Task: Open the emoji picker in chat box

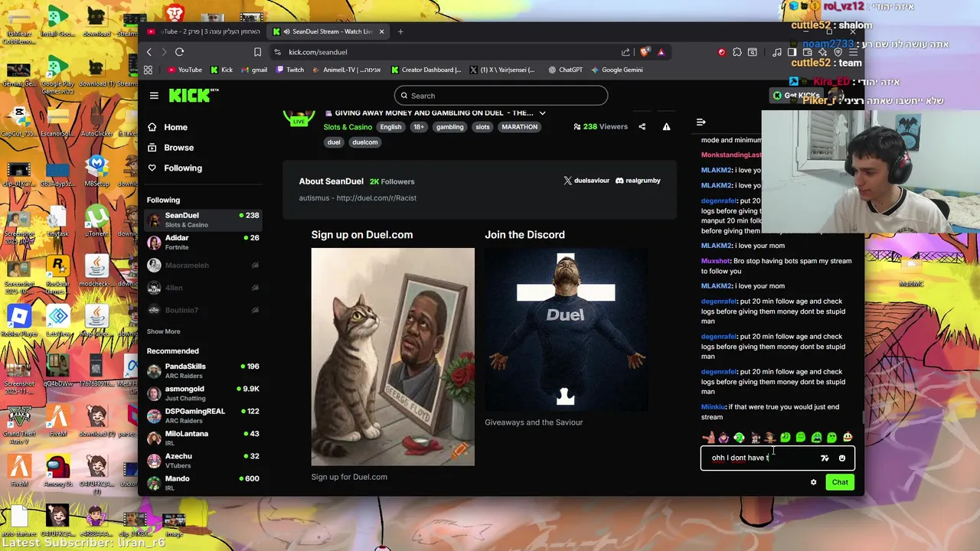Action: [x=842, y=458]
